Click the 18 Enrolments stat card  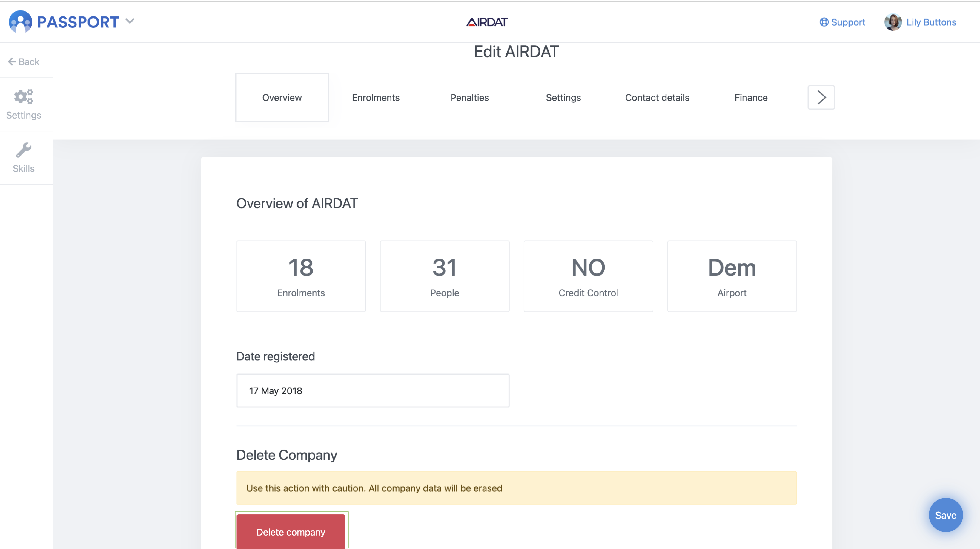coord(301,276)
